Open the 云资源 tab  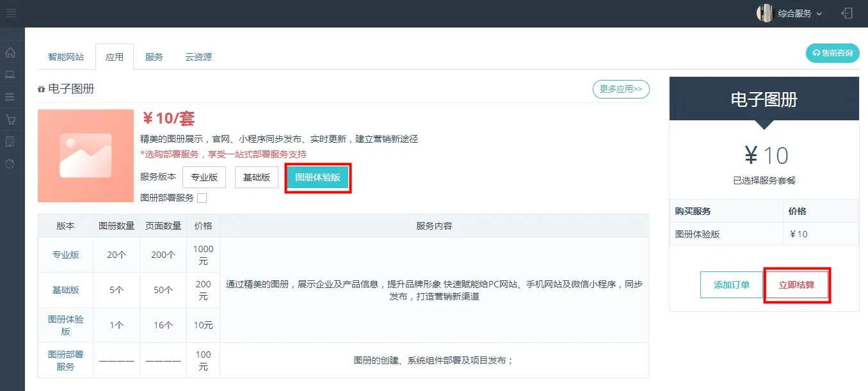pos(198,57)
